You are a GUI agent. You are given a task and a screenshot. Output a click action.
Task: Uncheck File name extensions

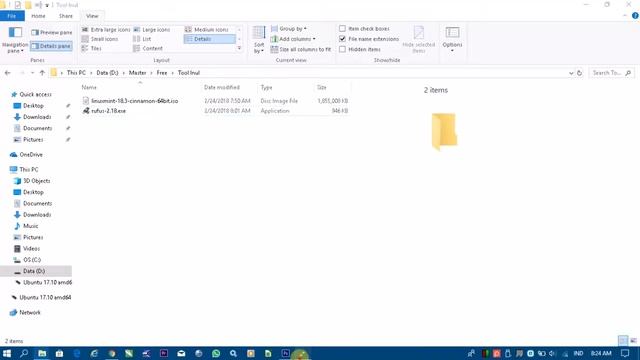coord(369,39)
